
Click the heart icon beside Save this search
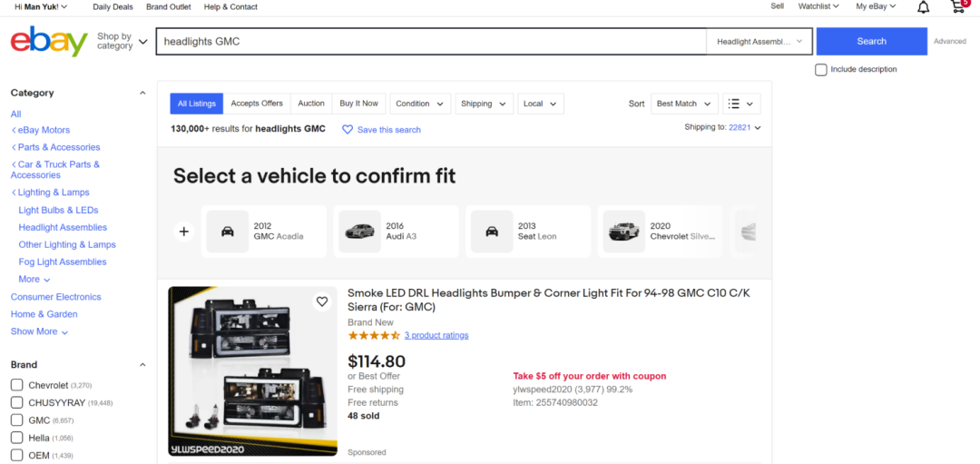(348, 130)
